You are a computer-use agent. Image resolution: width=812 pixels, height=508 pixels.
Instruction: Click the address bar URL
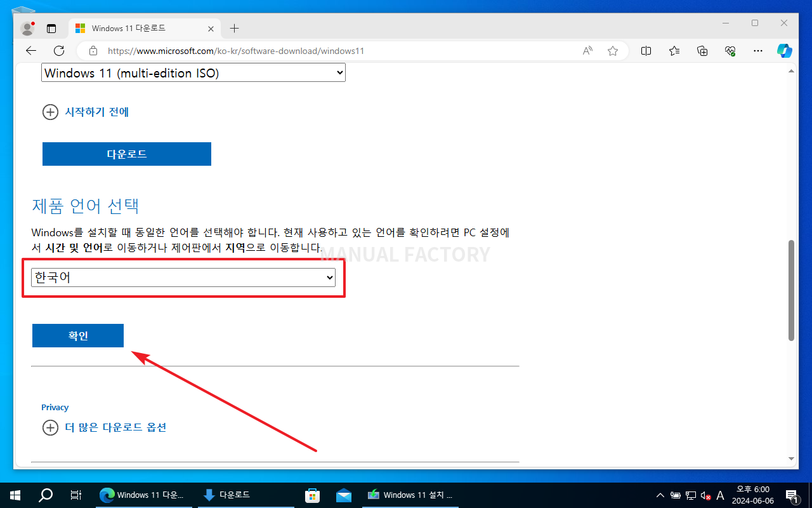(x=236, y=51)
